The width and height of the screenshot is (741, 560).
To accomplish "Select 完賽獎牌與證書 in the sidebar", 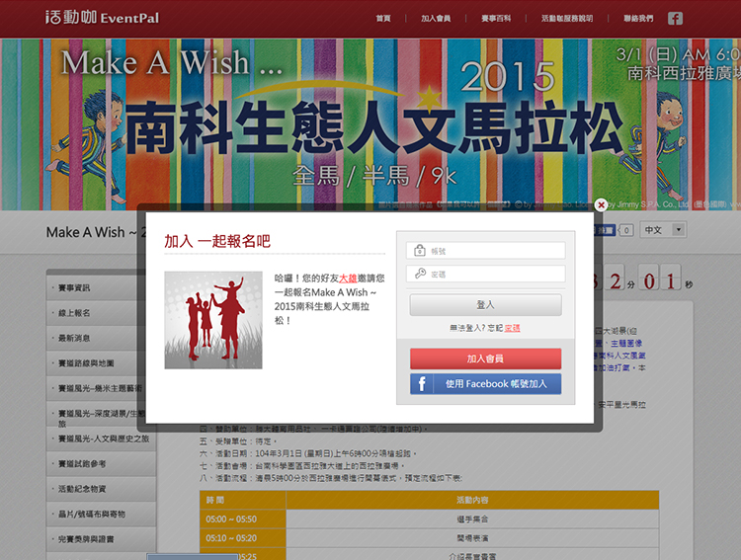I will [x=101, y=538].
